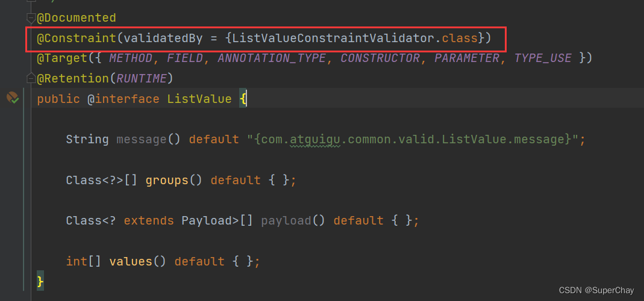Select the METHOD element type

[x=131, y=58]
